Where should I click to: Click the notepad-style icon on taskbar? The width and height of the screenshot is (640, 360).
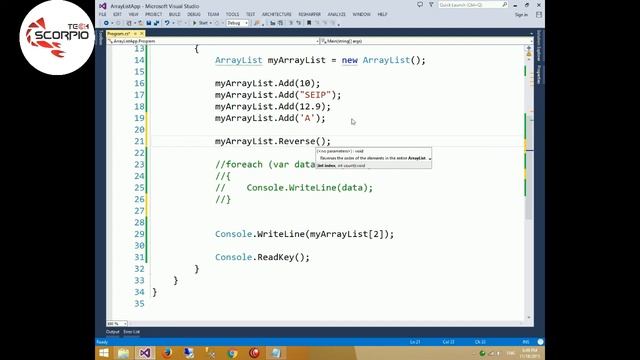[x=276, y=353]
